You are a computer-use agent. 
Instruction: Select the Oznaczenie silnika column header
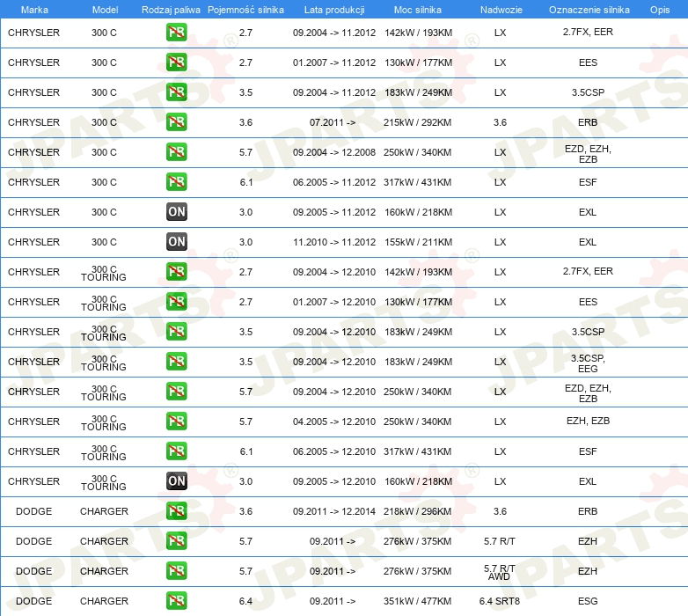coord(589,10)
